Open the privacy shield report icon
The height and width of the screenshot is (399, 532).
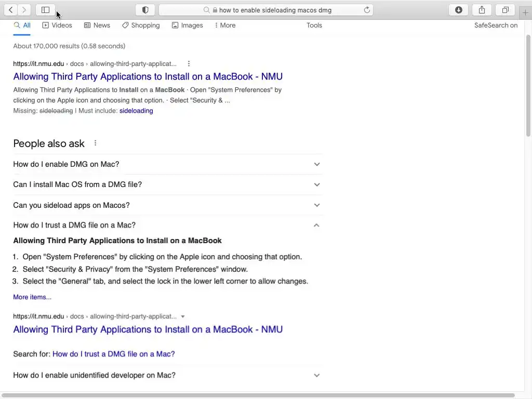[145, 10]
